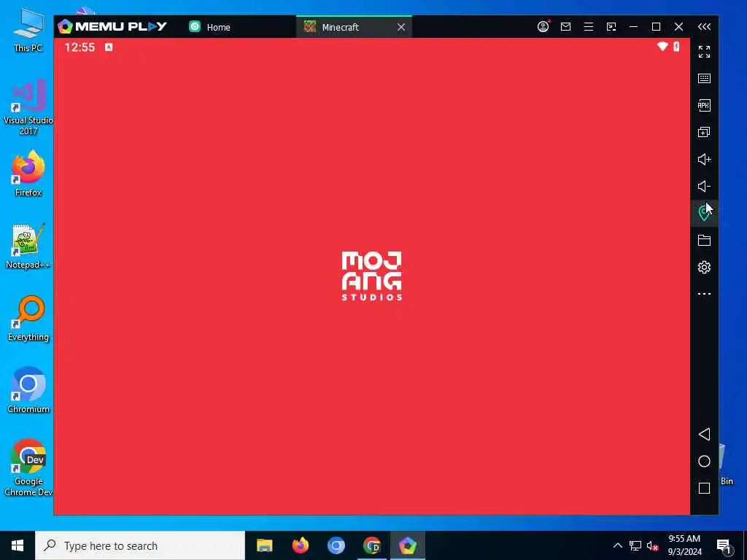Click the Android wifi status icon
The image size is (747, 560).
tap(662, 46)
